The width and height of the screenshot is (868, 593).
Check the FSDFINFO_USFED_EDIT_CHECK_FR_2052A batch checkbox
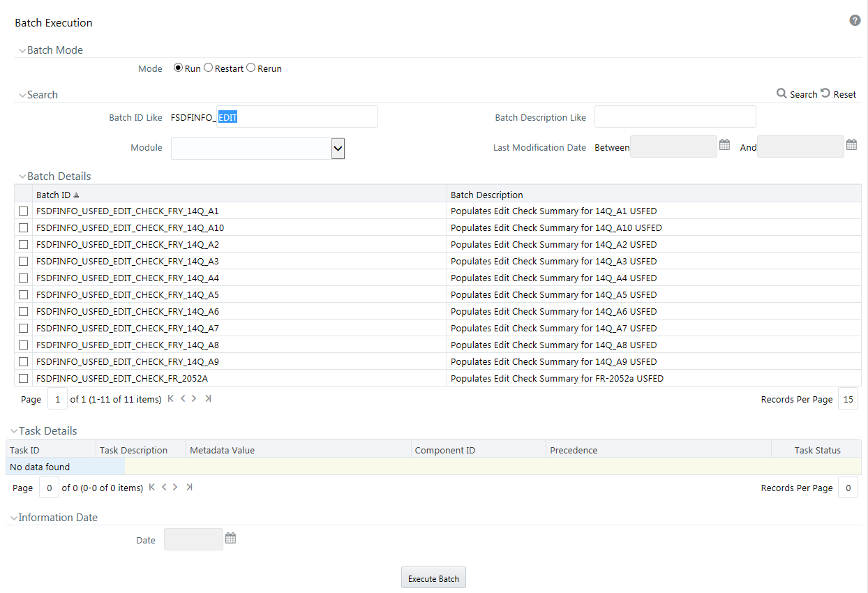pyautogui.click(x=23, y=378)
